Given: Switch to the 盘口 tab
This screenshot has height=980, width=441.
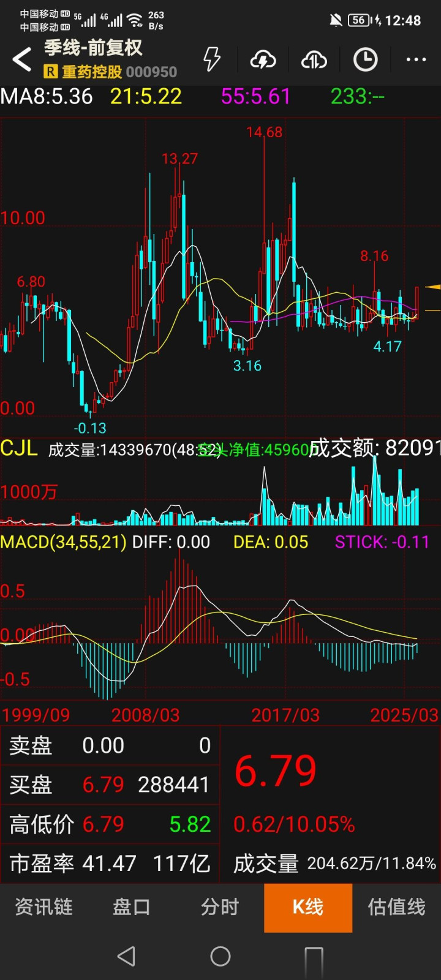Looking at the screenshot, I should pyautogui.click(x=131, y=907).
